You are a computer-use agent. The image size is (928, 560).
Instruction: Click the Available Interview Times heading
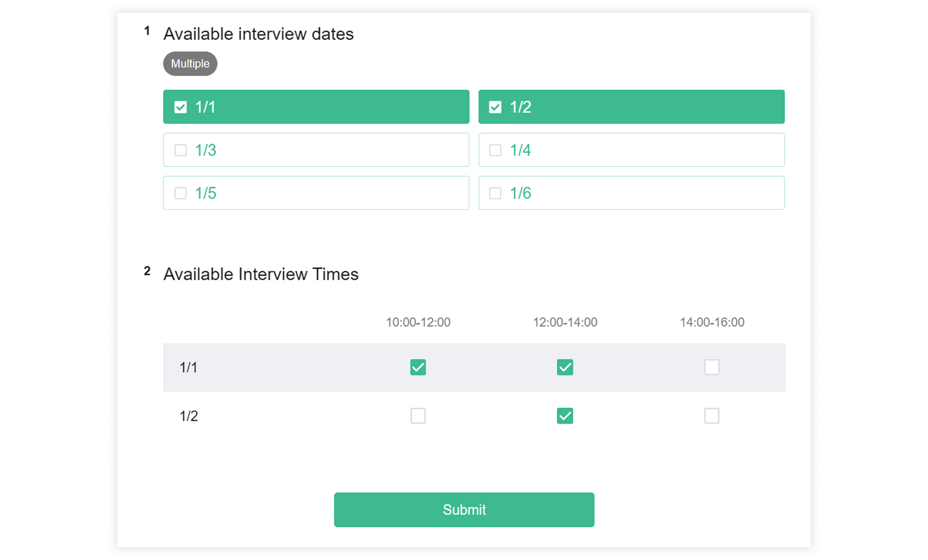[x=261, y=274]
